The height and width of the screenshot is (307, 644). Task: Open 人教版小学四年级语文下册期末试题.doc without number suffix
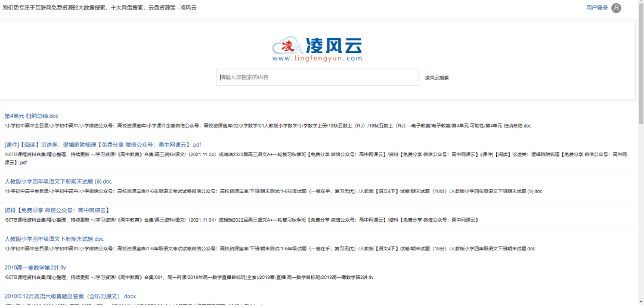point(54,238)
